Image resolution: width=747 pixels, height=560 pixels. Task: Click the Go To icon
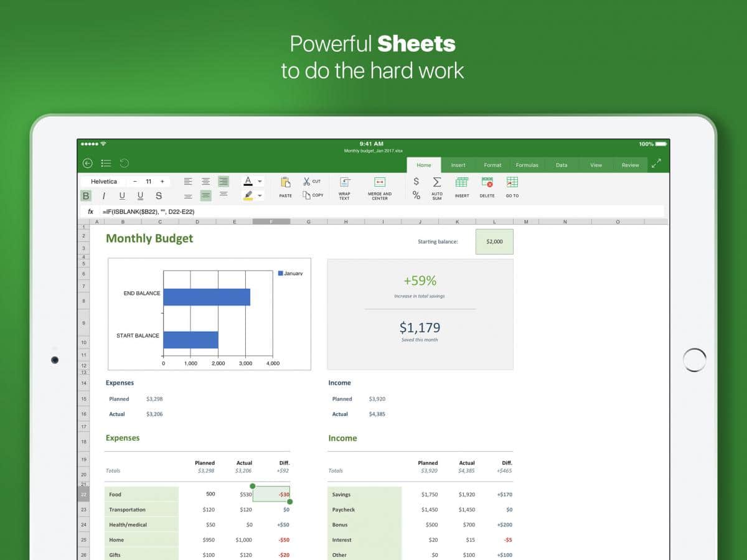pos(512,182)
